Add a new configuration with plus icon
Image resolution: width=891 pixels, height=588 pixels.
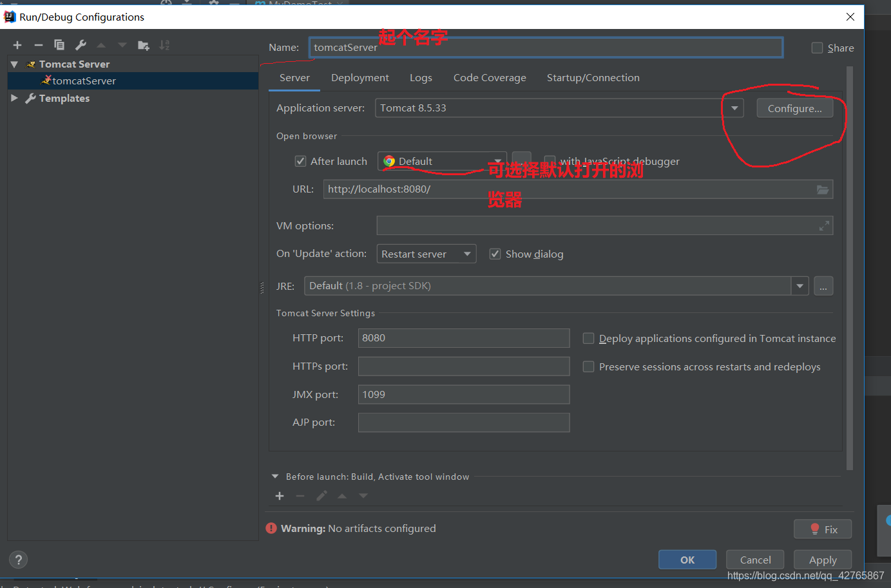click(x=17, y=45)
